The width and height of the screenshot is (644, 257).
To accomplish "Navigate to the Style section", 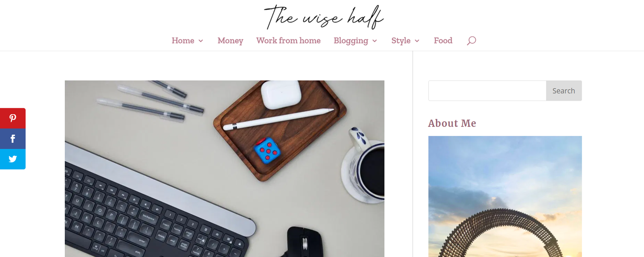I will (x=401, y=41).
